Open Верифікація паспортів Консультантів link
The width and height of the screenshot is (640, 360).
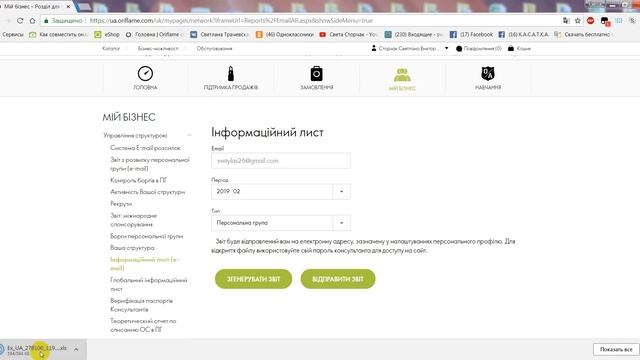[x=142, y=305]
